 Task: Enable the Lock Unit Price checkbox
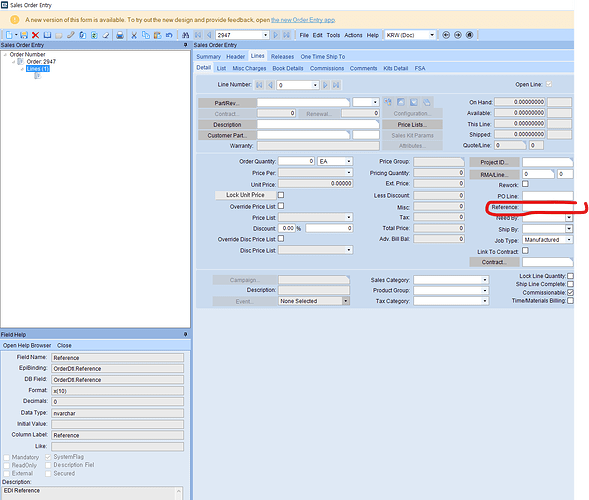coord(281,195)
